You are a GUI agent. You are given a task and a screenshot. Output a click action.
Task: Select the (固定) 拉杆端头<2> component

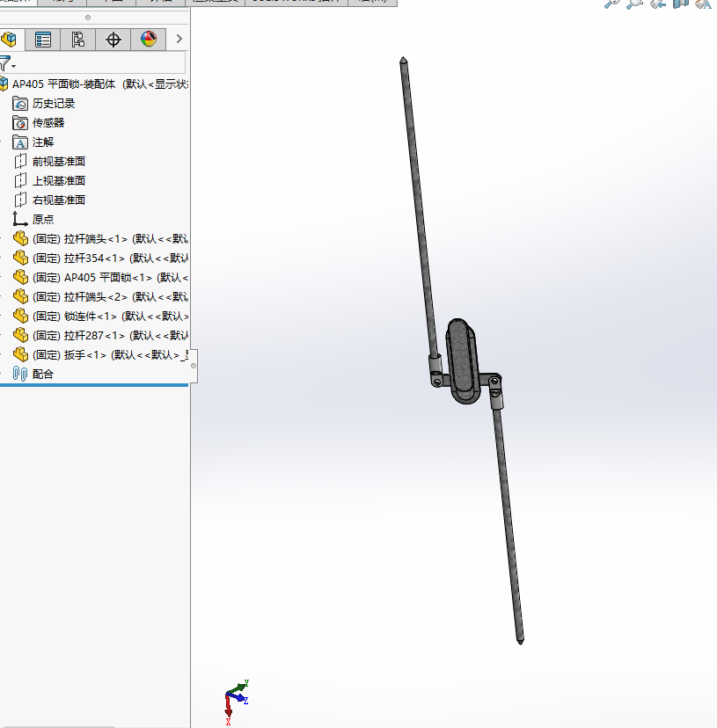(110, 296)
